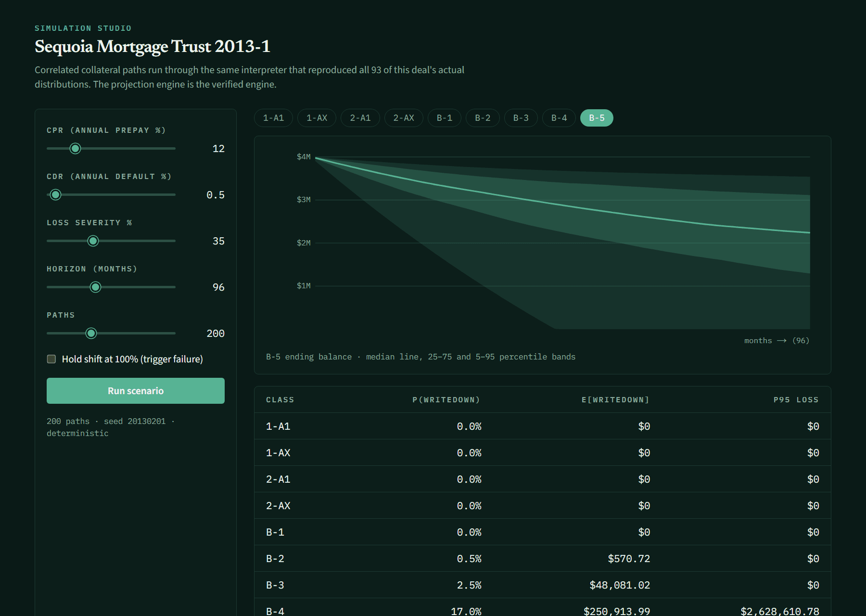Switch to the 2-AX tab
This screenshot has width=866, height=616.
(403, 118)
